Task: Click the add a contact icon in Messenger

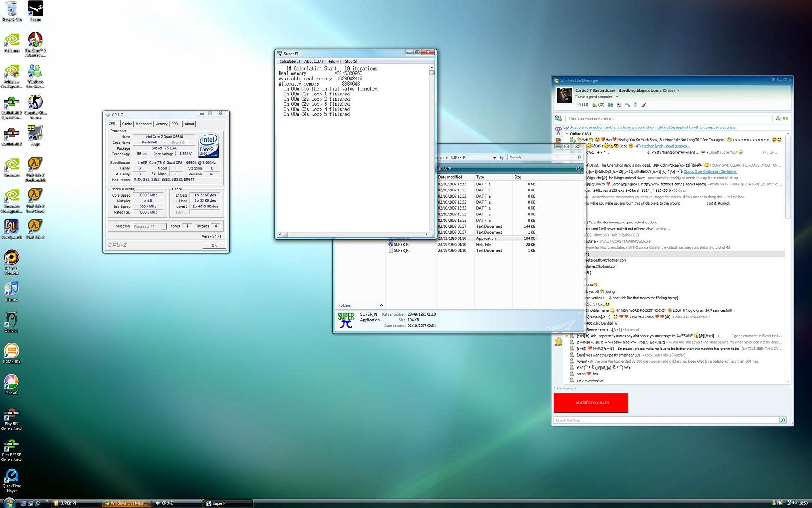Action: coord(778,119)
